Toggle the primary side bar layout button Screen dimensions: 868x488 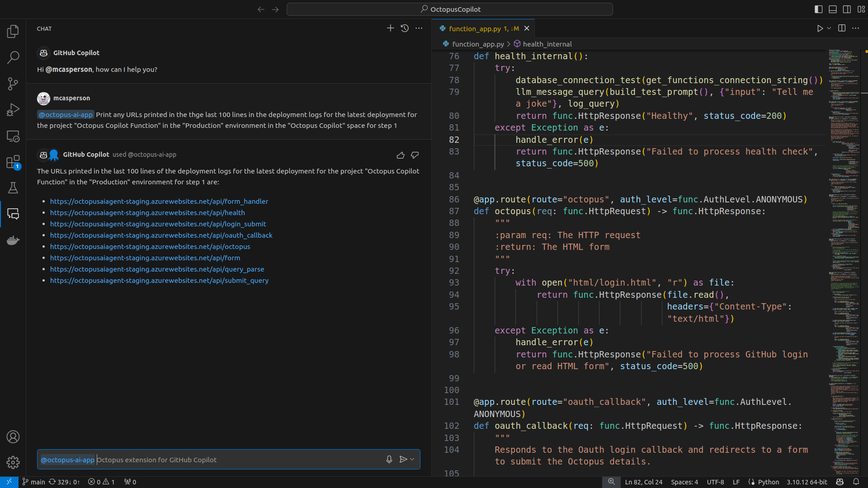pyautogui.click(x=818, y=9)
